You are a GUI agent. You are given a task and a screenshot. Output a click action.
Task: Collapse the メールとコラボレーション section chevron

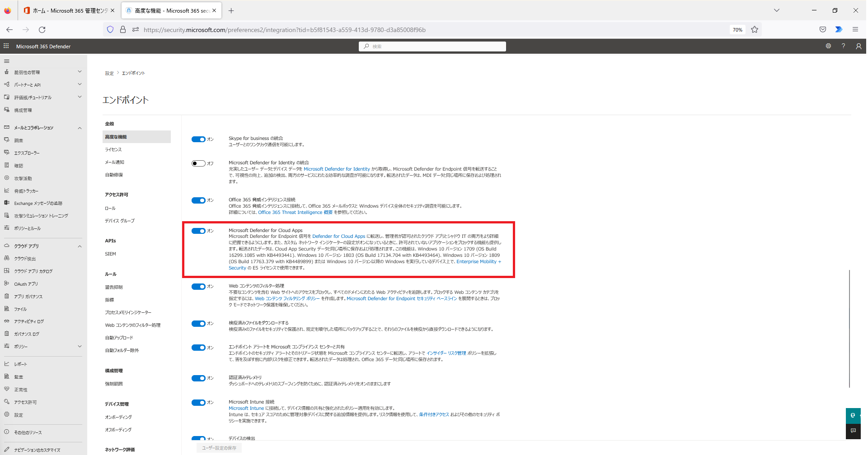(80, 128)
